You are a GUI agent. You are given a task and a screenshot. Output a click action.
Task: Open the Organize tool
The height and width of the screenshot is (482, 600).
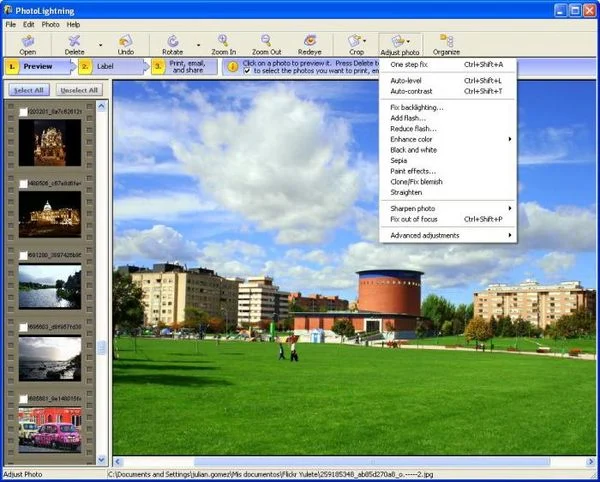(446, 41)
